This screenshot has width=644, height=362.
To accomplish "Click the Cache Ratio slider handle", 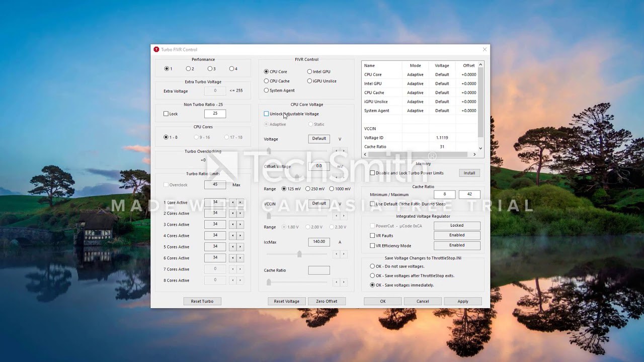I will 269,282.
